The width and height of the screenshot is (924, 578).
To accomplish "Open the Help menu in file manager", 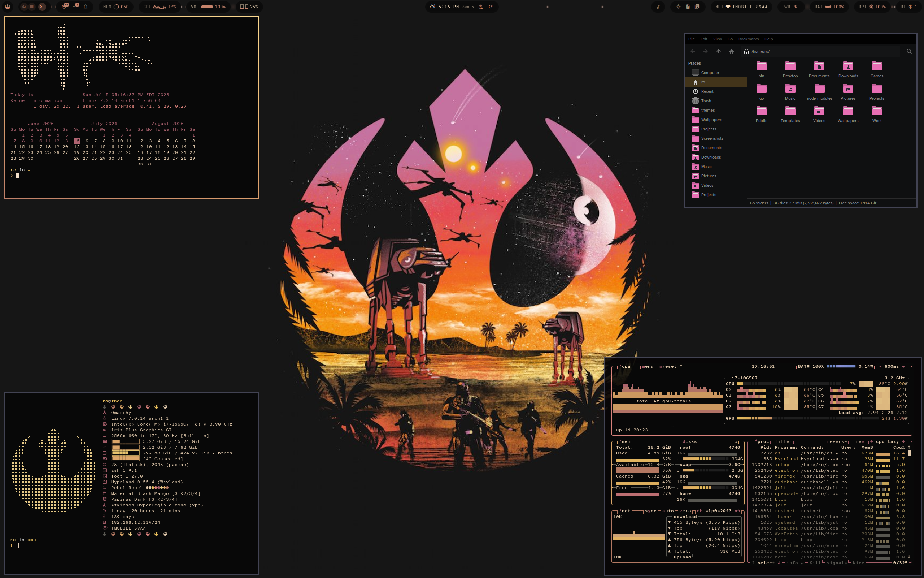I will click(768, 39).
